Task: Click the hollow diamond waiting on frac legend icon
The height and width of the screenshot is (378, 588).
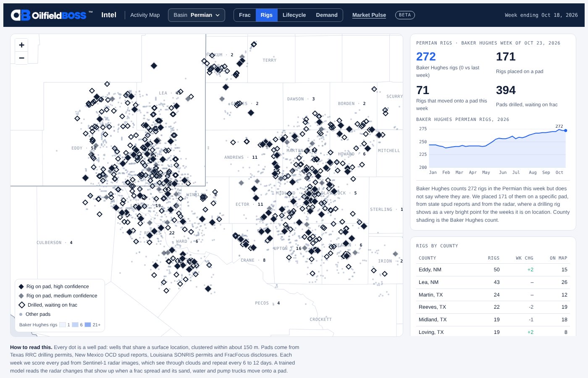Action: click(22, 305)
